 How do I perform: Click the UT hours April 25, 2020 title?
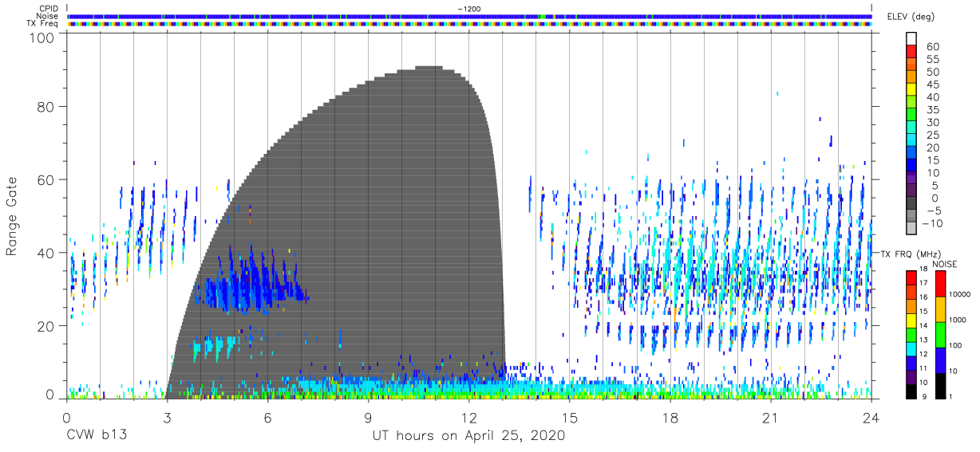point(468,436)
